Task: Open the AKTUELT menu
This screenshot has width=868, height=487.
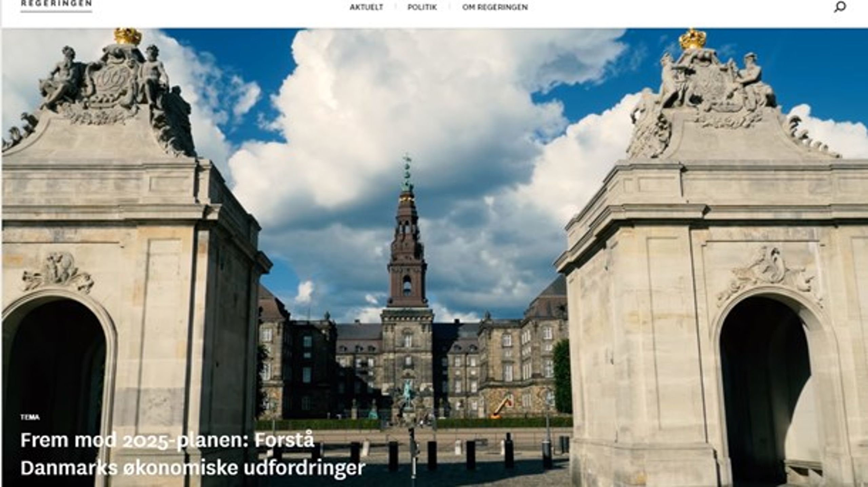Action: tap(366, 7)
